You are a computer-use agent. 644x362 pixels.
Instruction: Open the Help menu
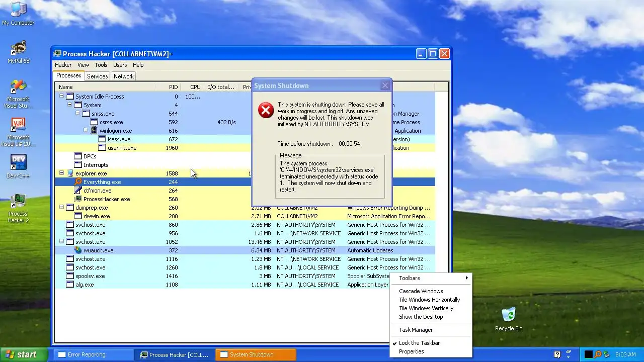coord(138,65)
